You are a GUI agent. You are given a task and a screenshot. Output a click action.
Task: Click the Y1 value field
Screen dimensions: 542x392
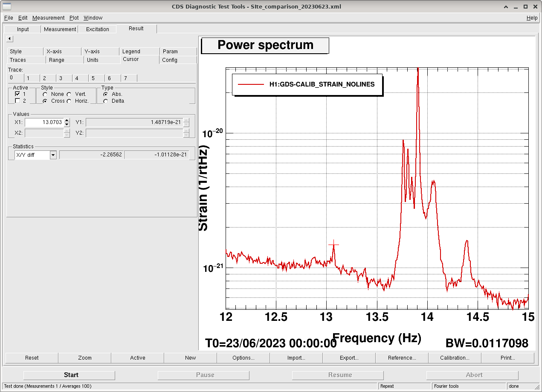pyautogui.click(x=134, y=122)
